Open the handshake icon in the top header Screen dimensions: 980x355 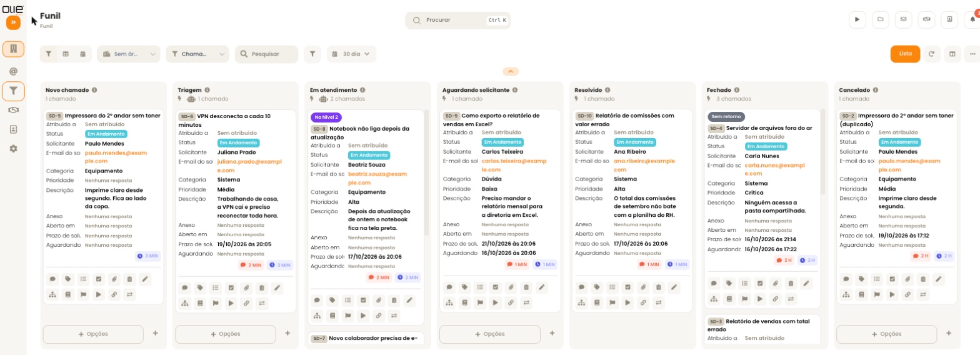click(x=926, y=19)
